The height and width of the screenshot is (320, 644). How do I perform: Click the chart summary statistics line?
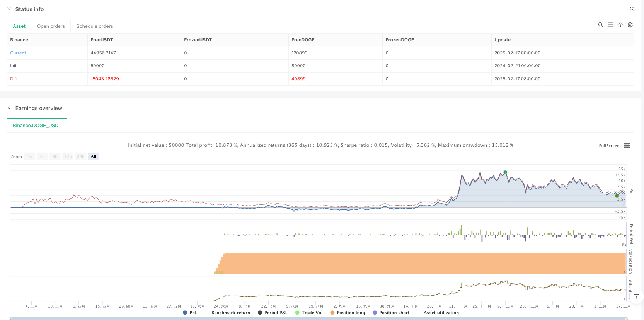[321, 145]
